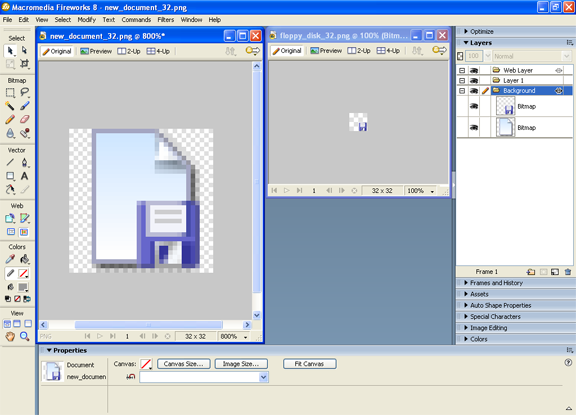Open the Modify menu

(x=87, y=20)
